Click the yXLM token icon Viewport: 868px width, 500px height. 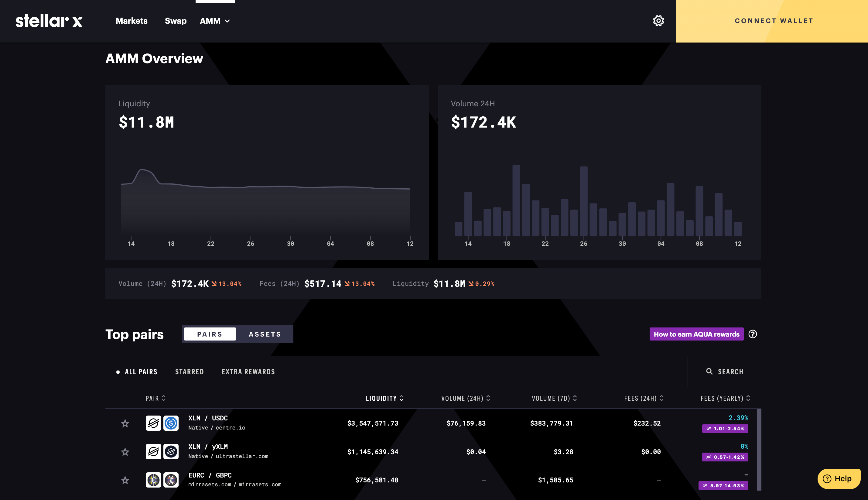[171, 452]
